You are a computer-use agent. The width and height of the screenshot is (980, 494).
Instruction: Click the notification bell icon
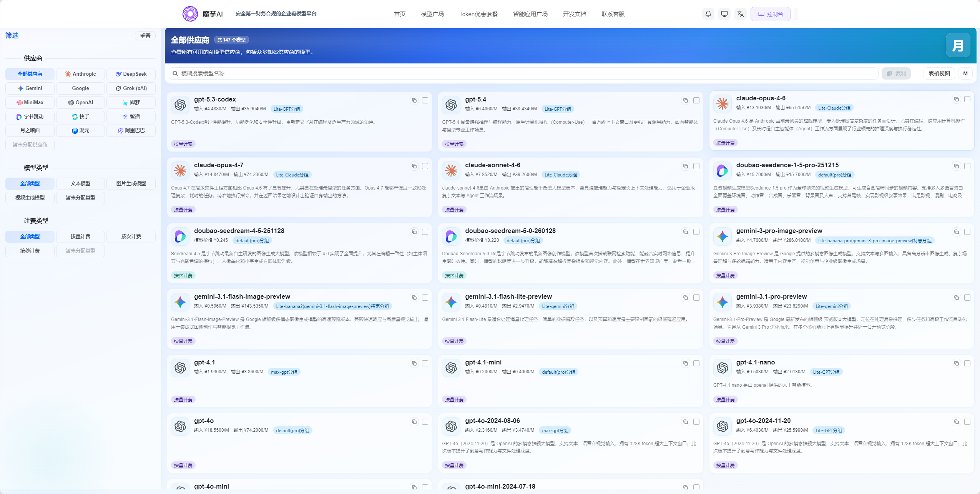pyautogui.click(x=708, y=14)
